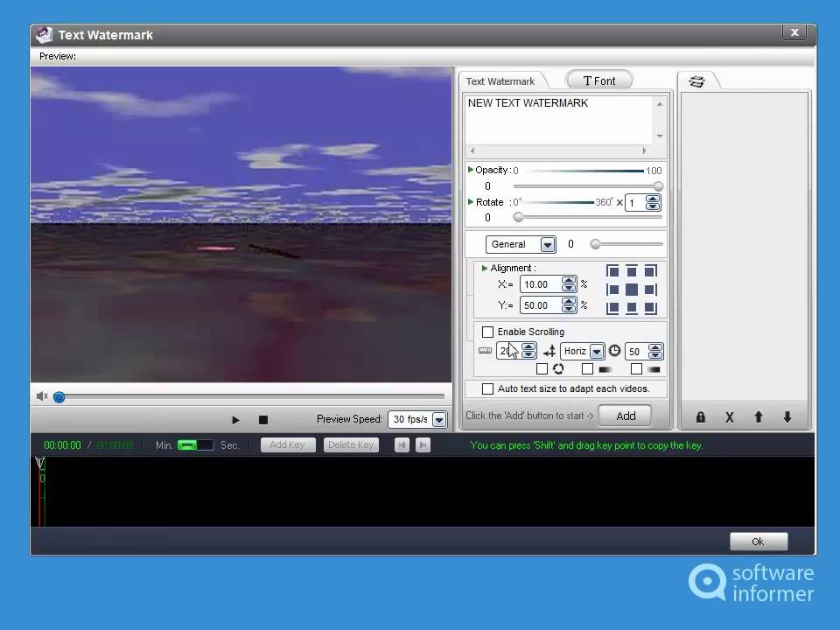Toggle the fade-out gradient checkbox
The image size is (840, 630).
pyautogui.click(x=636, y=368)
